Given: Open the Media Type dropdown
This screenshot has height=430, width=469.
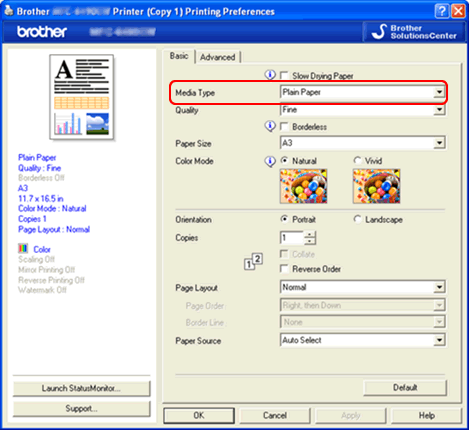Looking at the screenshot, I should (x=363, y=92).
